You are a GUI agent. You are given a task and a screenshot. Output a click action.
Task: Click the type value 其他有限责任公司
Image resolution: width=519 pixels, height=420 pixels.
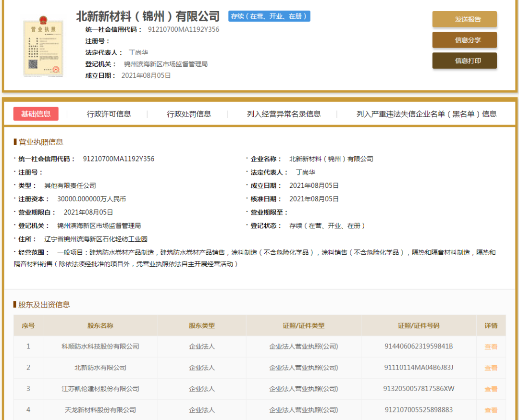[70, 185]
